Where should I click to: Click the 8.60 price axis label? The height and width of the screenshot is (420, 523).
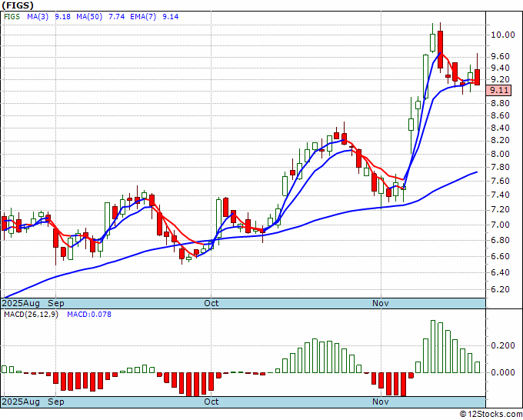point(501,115)
